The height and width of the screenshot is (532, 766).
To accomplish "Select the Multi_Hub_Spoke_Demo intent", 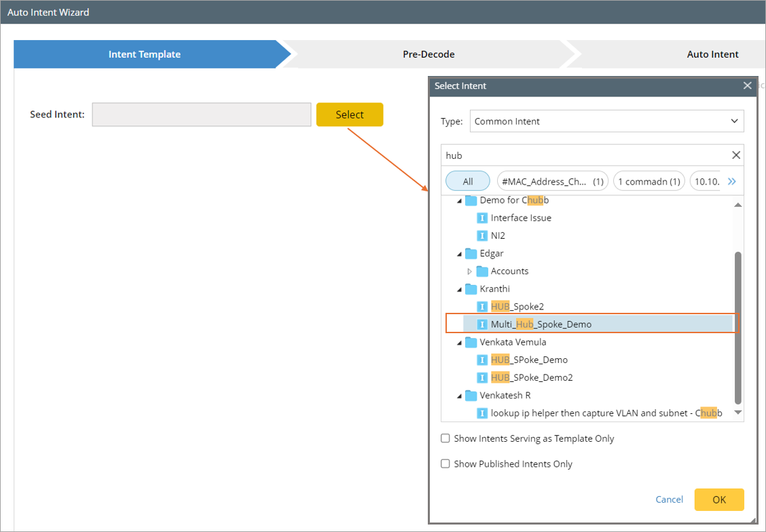I will (x=541, y=324).
